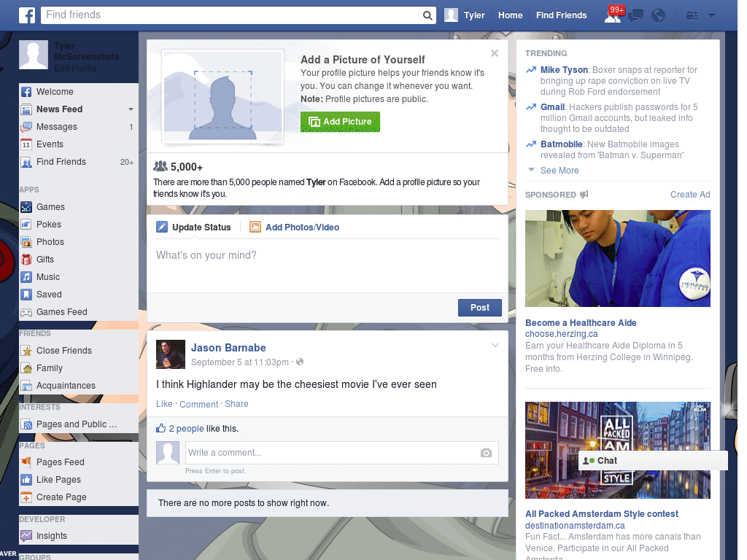Open the Gmail trending topic
The width and height of the screenshot is (747, 560).
(552, 107)
